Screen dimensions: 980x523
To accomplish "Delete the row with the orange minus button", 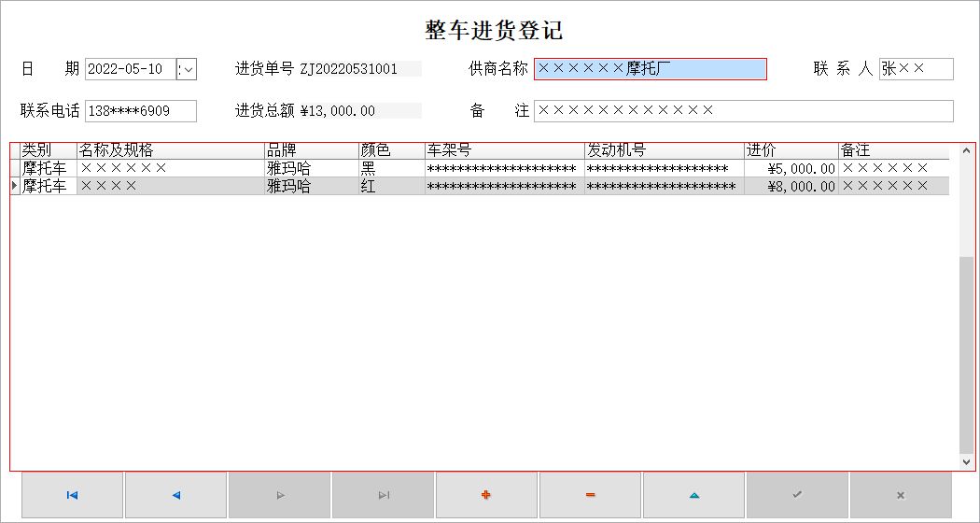I will coord(590,495).
